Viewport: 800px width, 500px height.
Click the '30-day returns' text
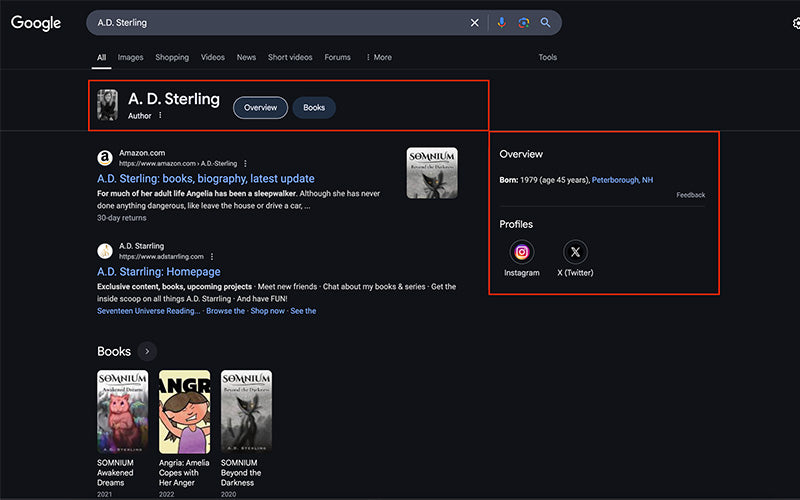pos(121,218)
